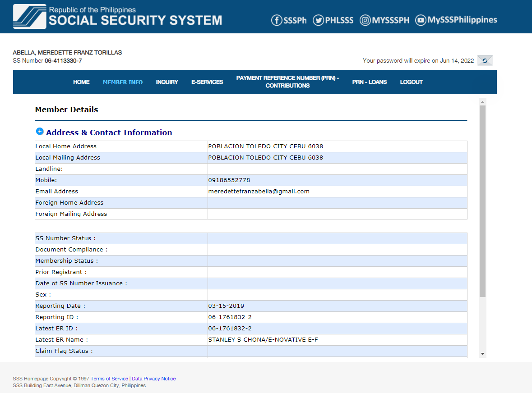Open the PRN - LOANS menu
Screen dimensions: 532x393
coord(369,82)
